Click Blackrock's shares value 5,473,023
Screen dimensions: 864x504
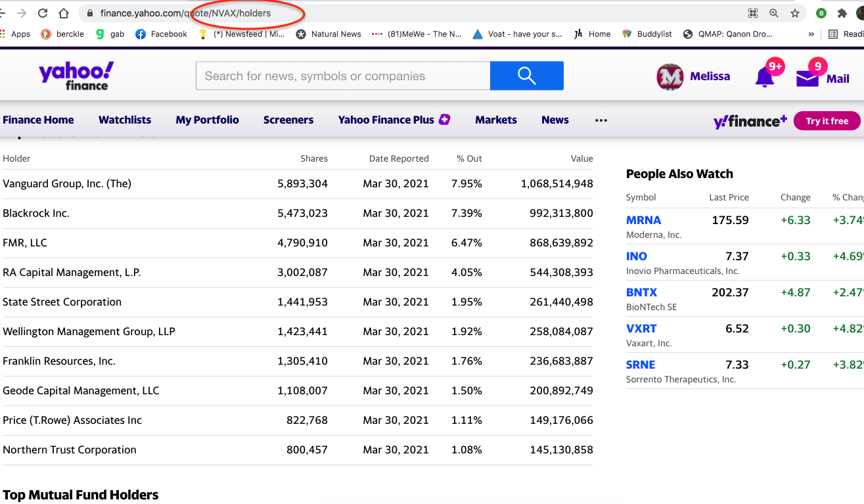(302, 214)
